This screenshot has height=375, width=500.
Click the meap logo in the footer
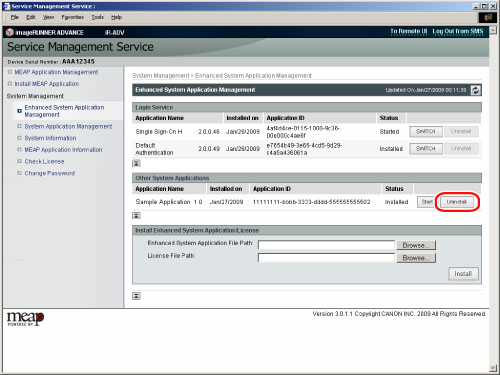pyautogui.click(x=25, y=318)
